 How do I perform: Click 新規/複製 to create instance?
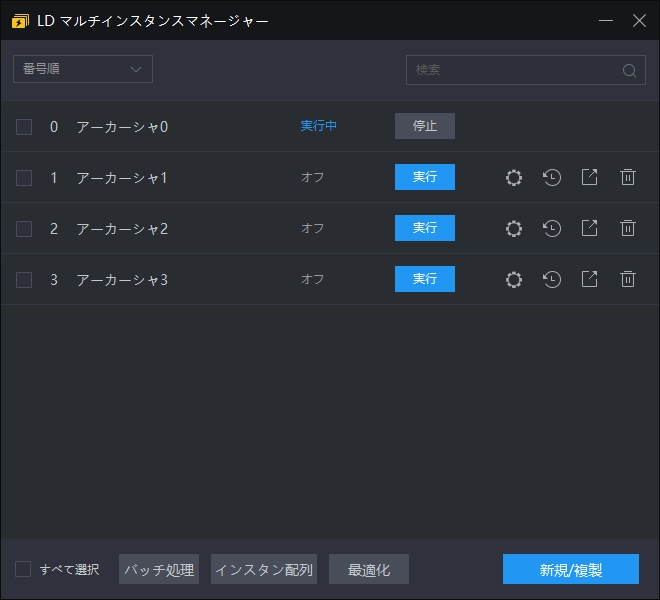click(x=571, y=569)
